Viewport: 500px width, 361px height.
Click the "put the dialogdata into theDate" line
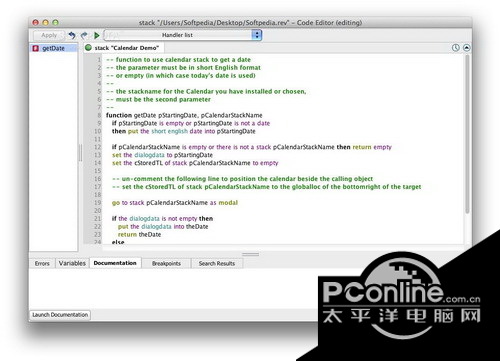(x=163, y=227)
